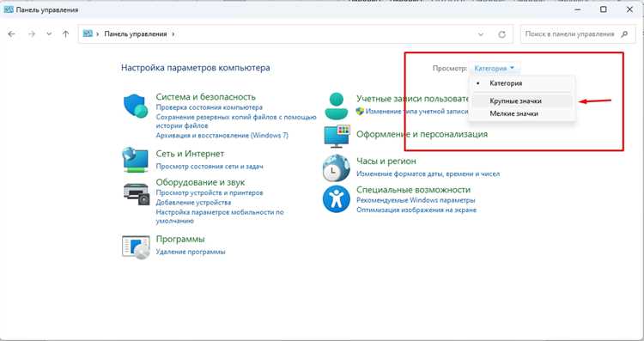Open the Clock and Region icon
The image size is (644, 341).
pyautogui.click(x=336, y=168)
